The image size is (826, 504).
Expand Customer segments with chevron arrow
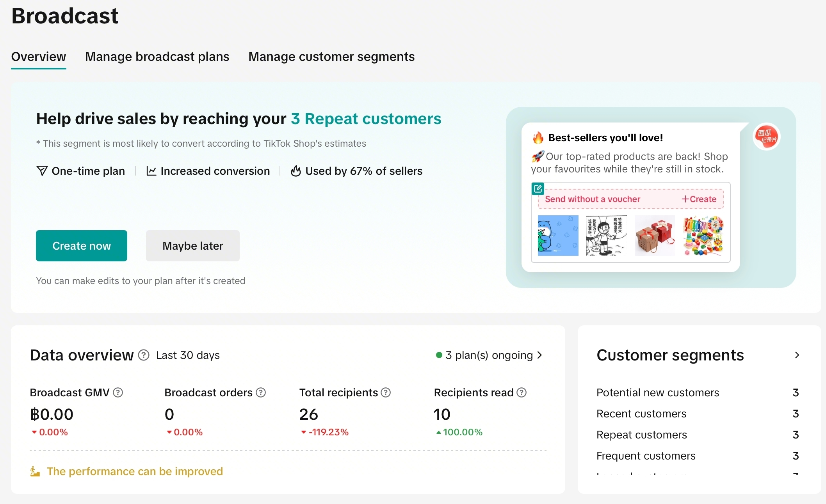pyautogui.click(x=797, y=355)
